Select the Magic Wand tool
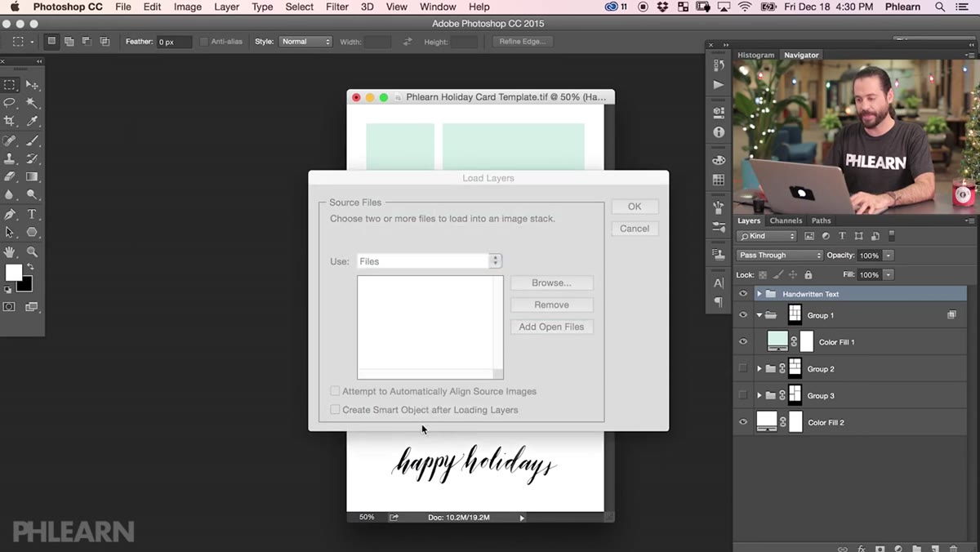The height and width of the screenshot is (552, 980). pyautogui.click(x=32, y=103)
